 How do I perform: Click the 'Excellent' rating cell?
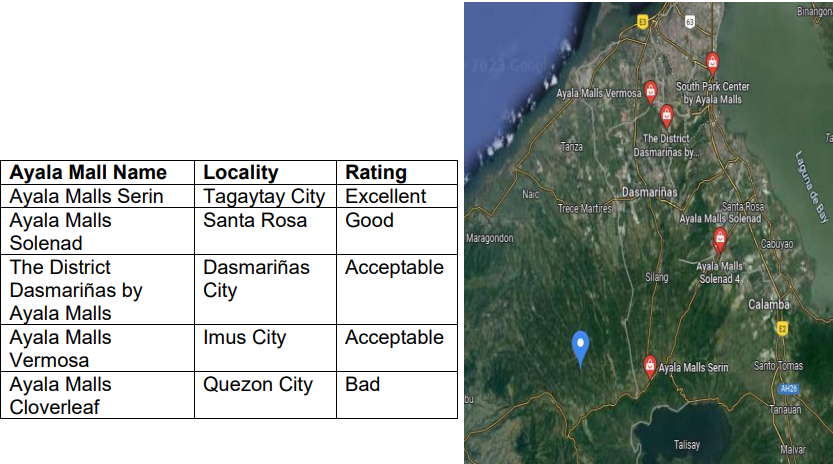point(397,196)
